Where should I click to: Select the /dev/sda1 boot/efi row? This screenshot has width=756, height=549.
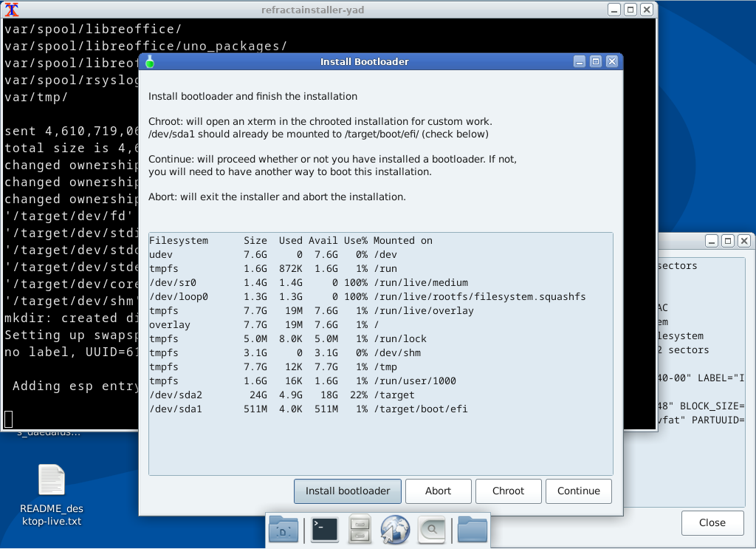pyautogui.click(x=295, y=409)
